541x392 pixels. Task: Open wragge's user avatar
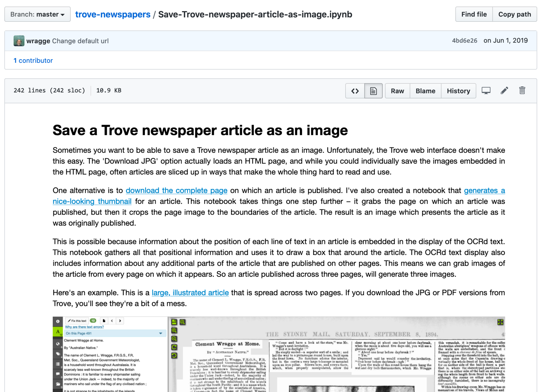[x=19, y=41]
